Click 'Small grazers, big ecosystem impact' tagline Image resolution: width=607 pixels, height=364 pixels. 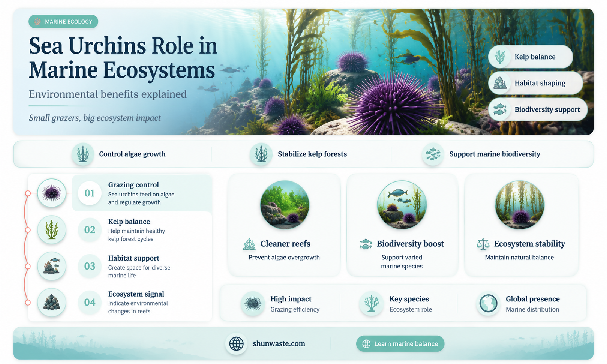95,118
